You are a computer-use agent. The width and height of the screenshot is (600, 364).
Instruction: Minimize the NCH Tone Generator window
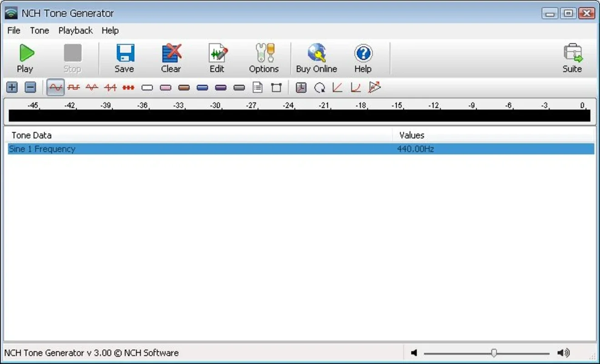pyautogui.click(x=550, y=13)
